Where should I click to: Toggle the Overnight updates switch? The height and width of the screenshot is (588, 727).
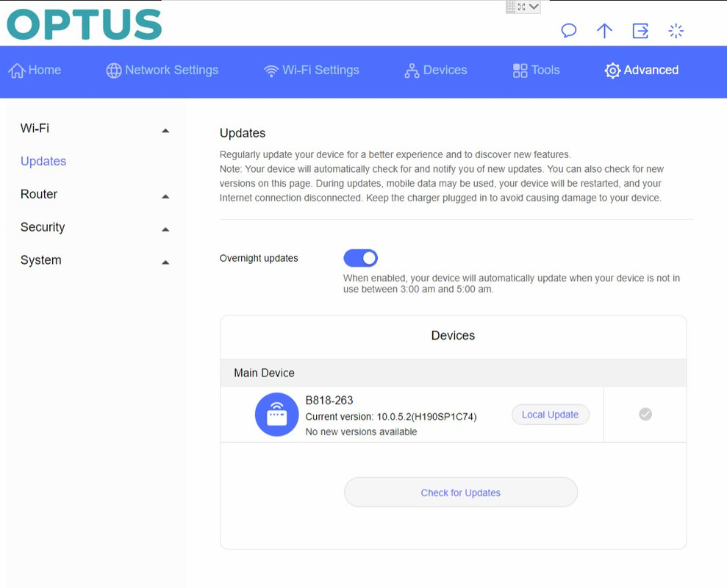coord(361,258)
